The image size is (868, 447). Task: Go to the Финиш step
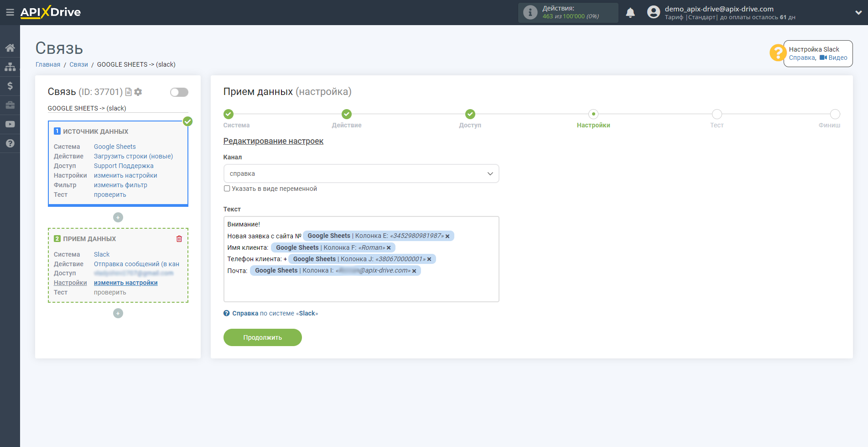(835, 114)
